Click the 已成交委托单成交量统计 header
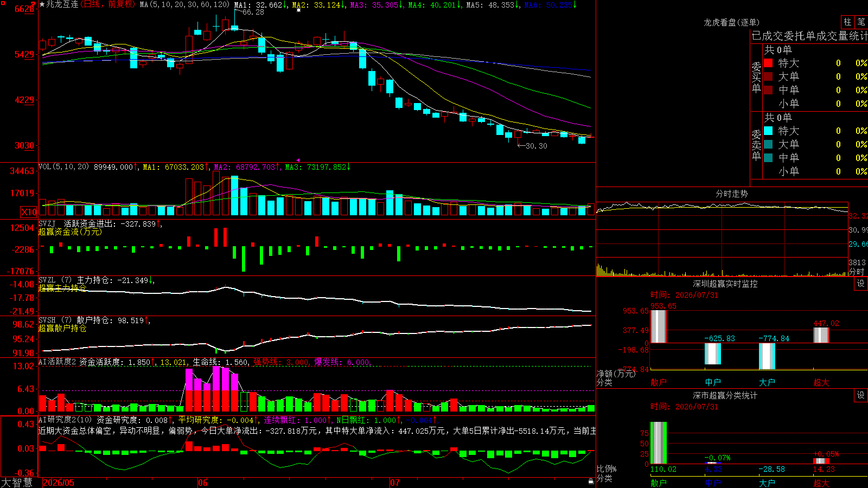This screenshot has height=488, width=868. 809,36
